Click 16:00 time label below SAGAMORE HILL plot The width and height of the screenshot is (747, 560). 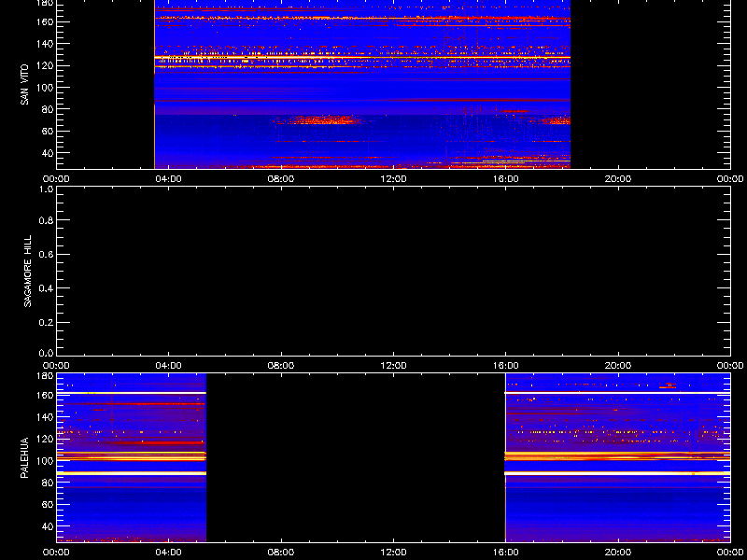[506, 366]
